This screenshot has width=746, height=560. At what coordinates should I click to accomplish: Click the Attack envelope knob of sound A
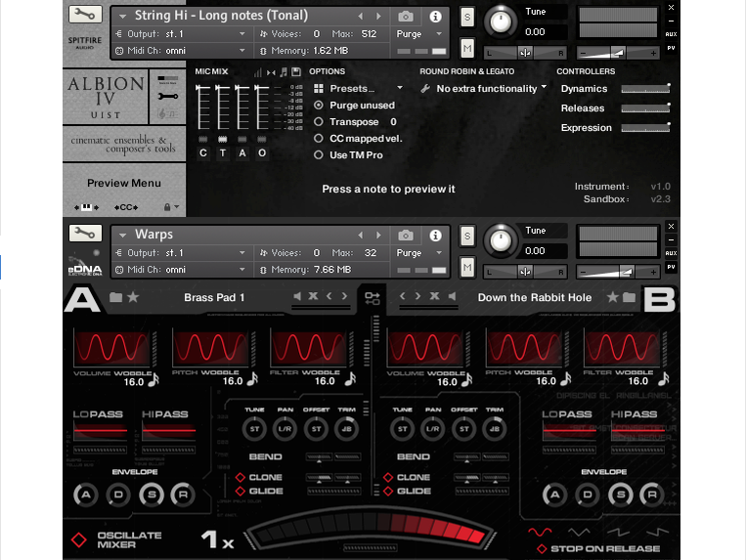(86, 495)
